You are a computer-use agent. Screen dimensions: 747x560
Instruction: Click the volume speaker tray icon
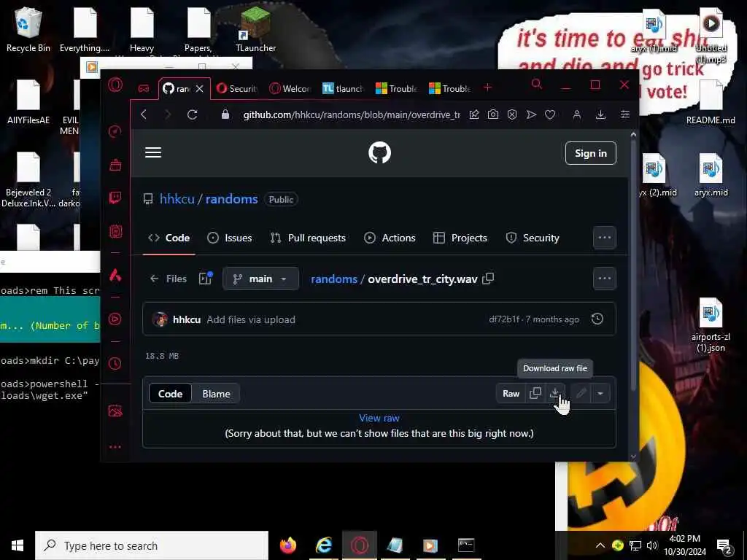click(651, 545)
